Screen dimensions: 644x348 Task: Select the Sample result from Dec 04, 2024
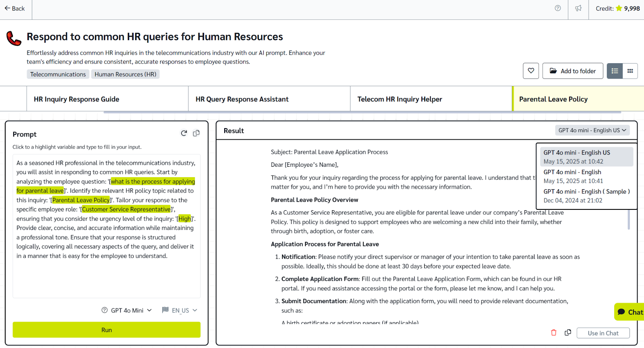[586, 196]
